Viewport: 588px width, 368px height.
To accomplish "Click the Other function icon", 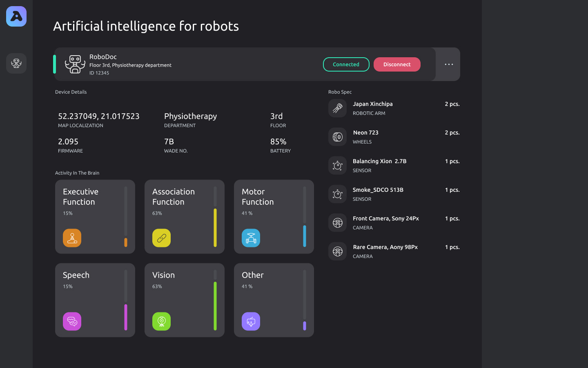I will click(x=251, y=321).
